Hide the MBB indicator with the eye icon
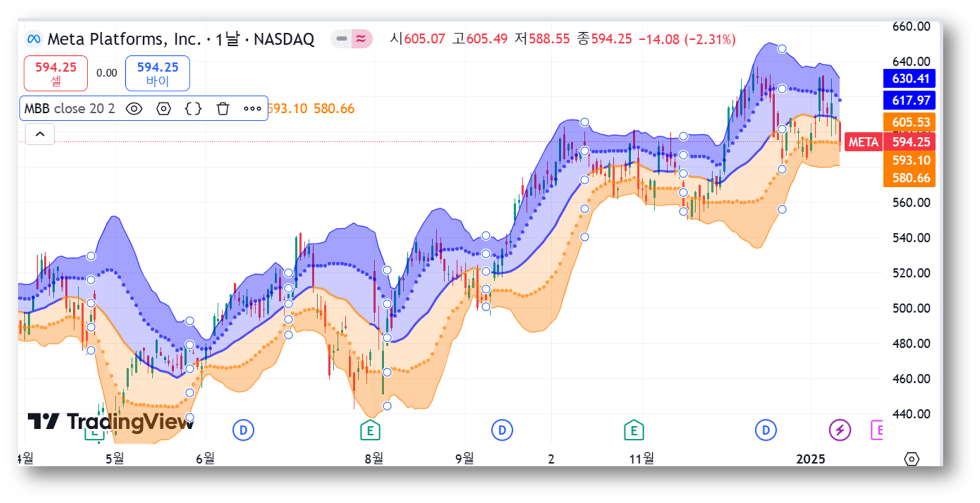Image resolution: width=980 pixels, height=503 pixels. point(134,108)
